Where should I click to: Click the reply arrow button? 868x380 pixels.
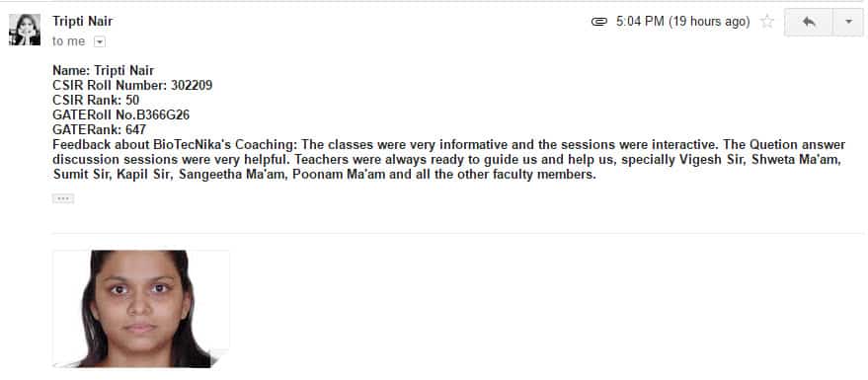[x=808, y=22]
